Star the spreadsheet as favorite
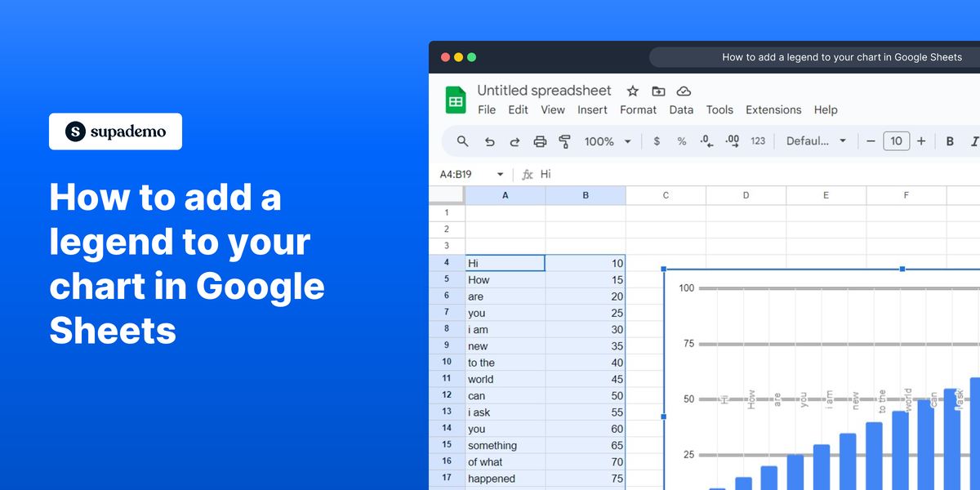Image resolution: width=980 pixels, height=490 pixels. (631, 91)
